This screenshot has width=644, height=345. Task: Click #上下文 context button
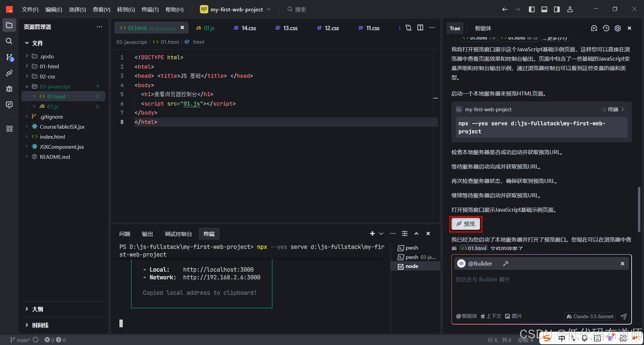(491, 316)
